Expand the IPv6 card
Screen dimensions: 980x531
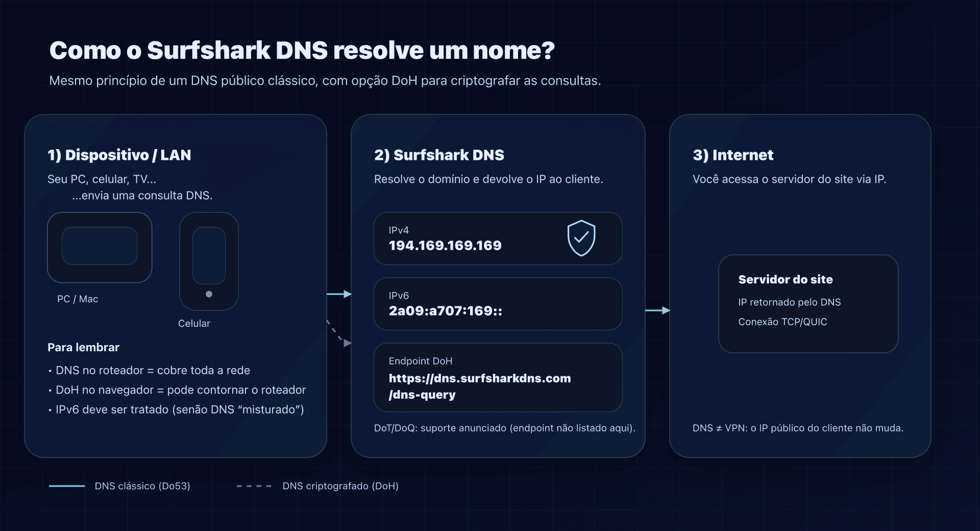498,304
